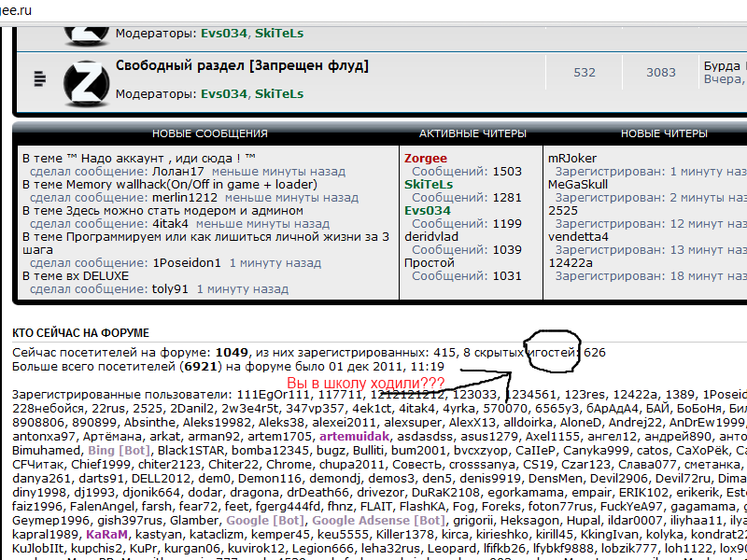The image size is (747, 560).
Task: Open Evs034 in the active cheaters list
Action: point(428,211)
